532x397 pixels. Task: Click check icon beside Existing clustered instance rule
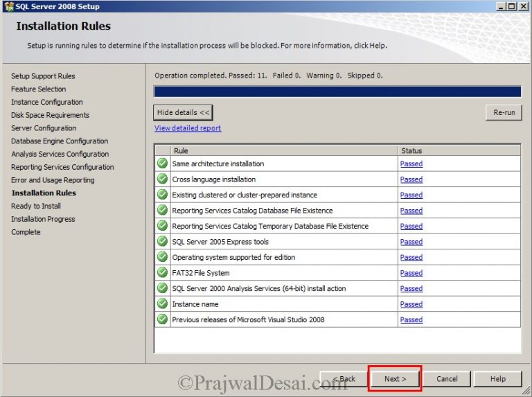pos(163,195)
